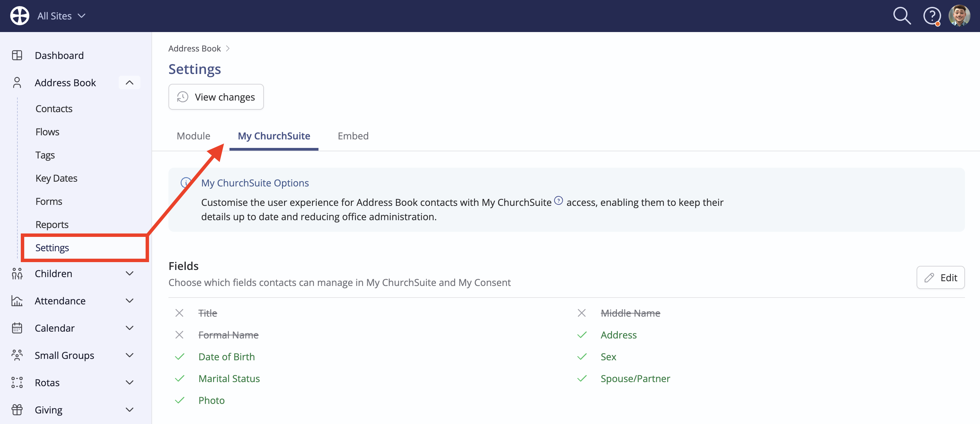Click the Date of Birth field label
Viewport: 980px width, 424px height.
(227, 357)
